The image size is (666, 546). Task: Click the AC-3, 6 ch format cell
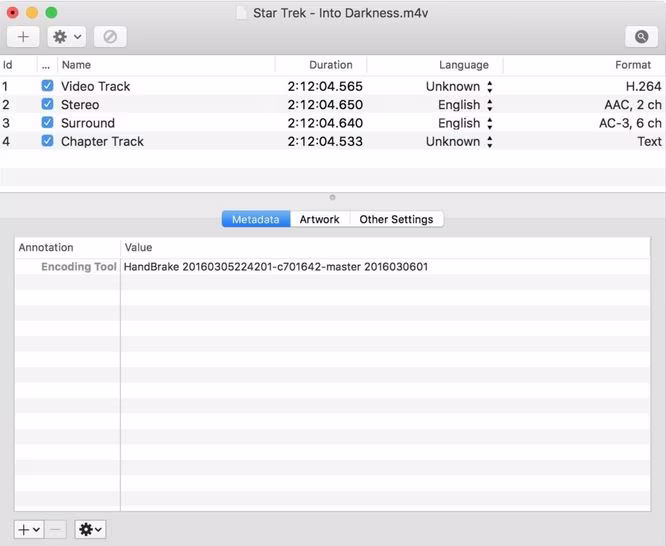pos(630,123)
